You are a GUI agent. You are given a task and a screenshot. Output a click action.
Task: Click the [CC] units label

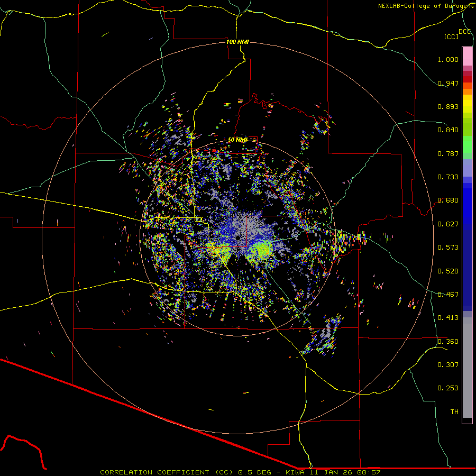(x=451, y=36)
